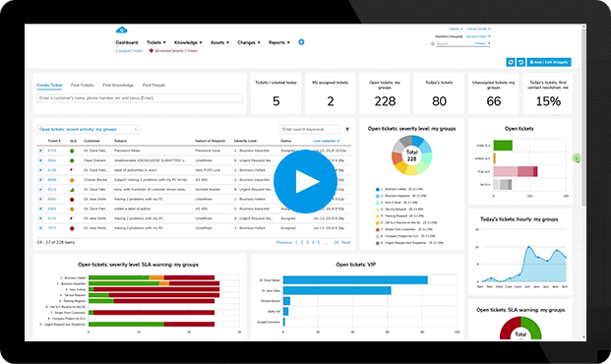Open the search scope Tickets dropdown
611x364 pixels.
click(482, 43)
